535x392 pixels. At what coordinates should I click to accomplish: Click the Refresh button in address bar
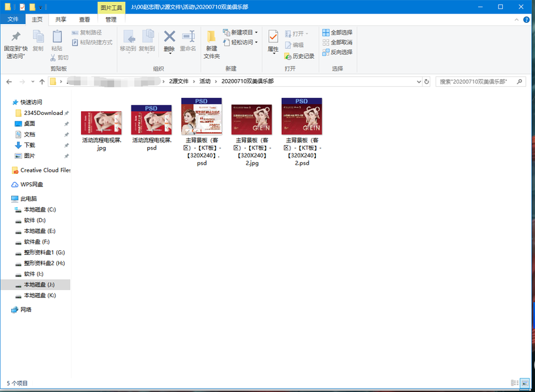(426, 82)
